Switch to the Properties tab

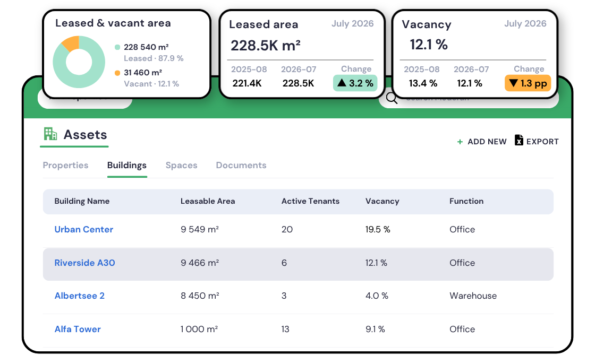[65, 166]
